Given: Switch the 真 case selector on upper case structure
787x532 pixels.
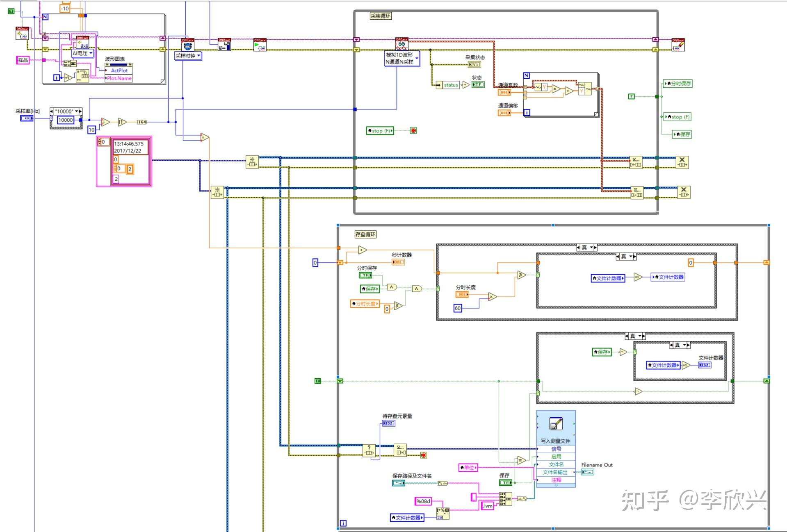Looking at the screenshot, I should pyautogui.click(x=587, y=248).
